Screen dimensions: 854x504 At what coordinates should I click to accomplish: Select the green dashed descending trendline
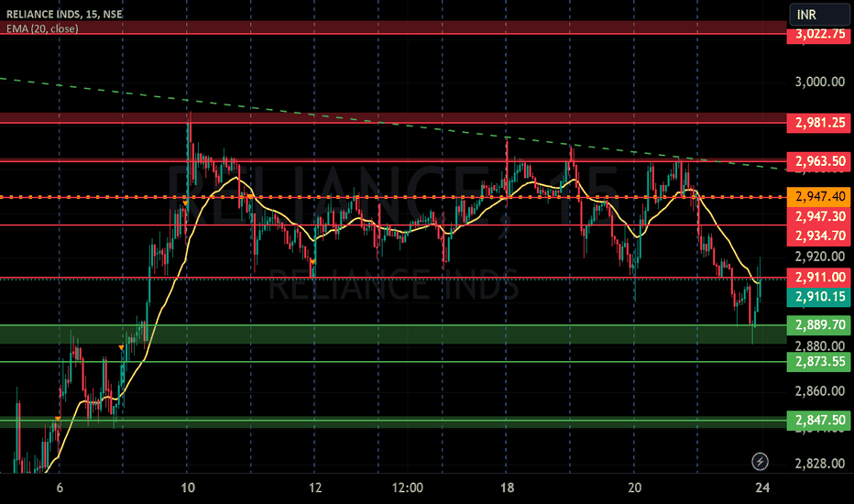coord(392,125)
